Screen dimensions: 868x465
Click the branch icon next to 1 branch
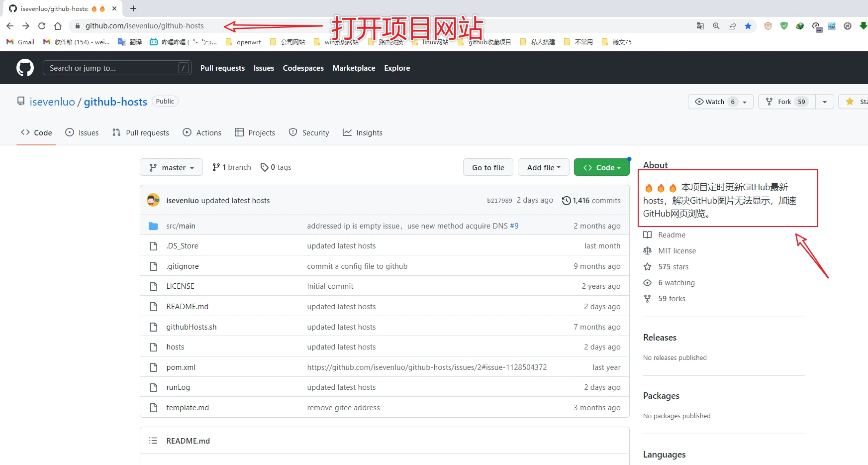(x=216, y=167)
